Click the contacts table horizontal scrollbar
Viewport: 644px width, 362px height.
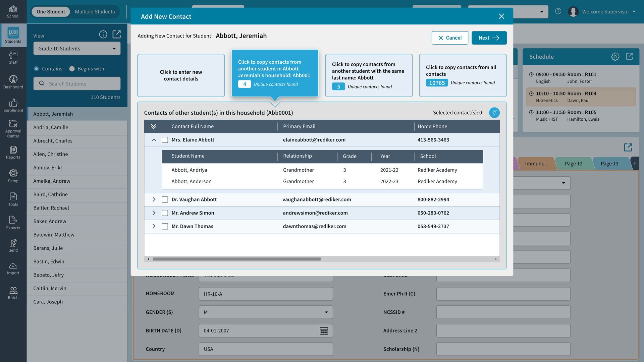(236, 259)
